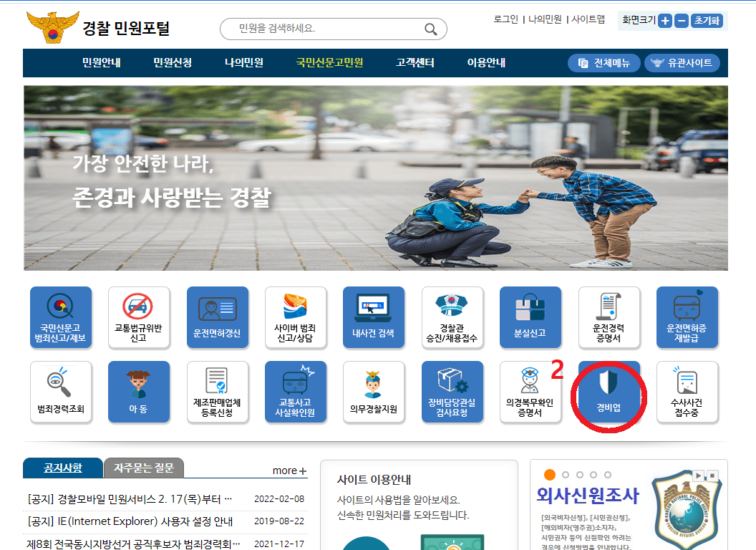Image resolution: width=756 pixels, height=550 pixels.
Task: Select fifth banner slide dot
Action: pos(608,475)
